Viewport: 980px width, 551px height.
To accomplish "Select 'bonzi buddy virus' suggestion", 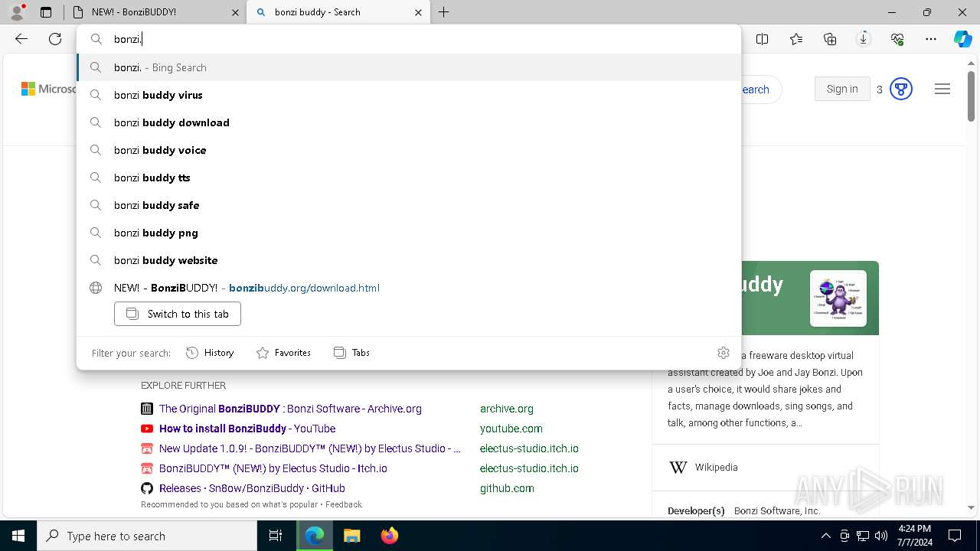I will coord(409,95).
